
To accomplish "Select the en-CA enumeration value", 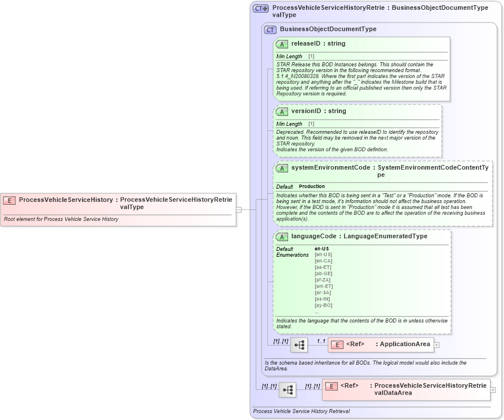I will (323, 260).
